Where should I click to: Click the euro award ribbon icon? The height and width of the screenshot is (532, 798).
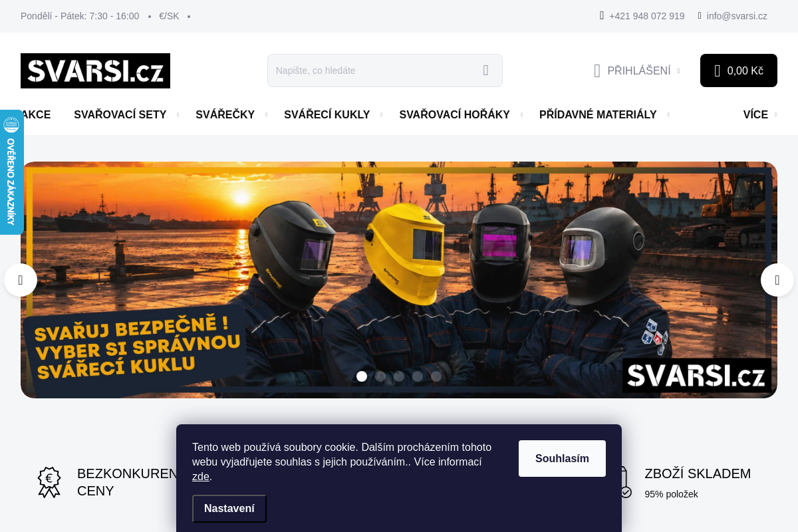coord(49,482)
